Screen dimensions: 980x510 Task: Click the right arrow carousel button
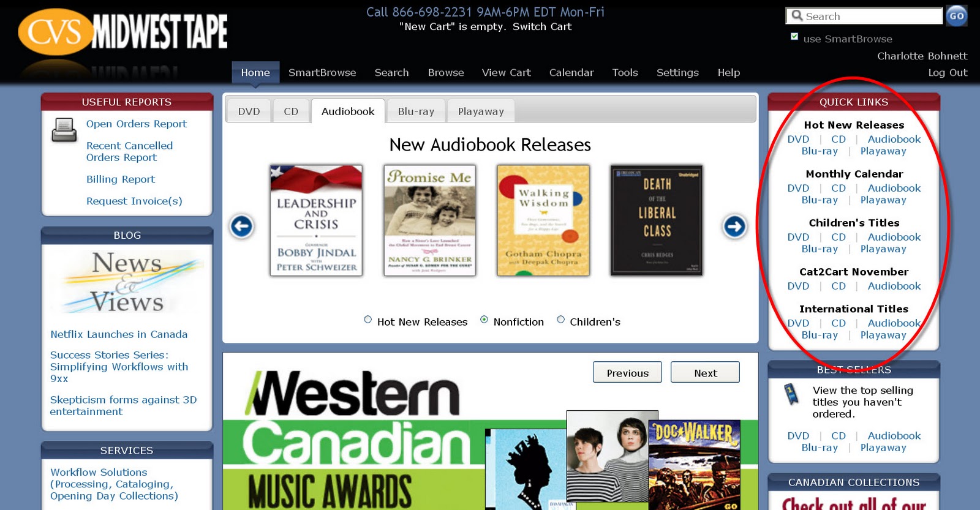click(x=734, y=227)
